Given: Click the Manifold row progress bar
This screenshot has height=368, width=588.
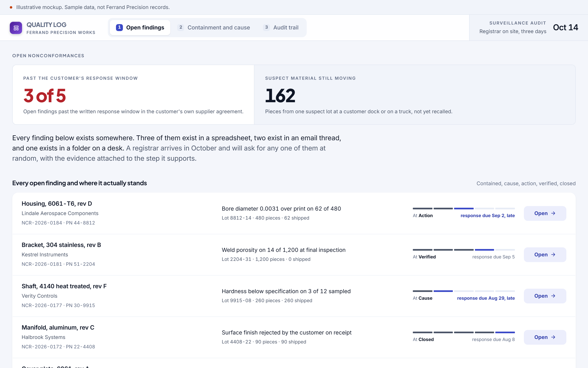Looking at the screenshot, I should [464, 332].
